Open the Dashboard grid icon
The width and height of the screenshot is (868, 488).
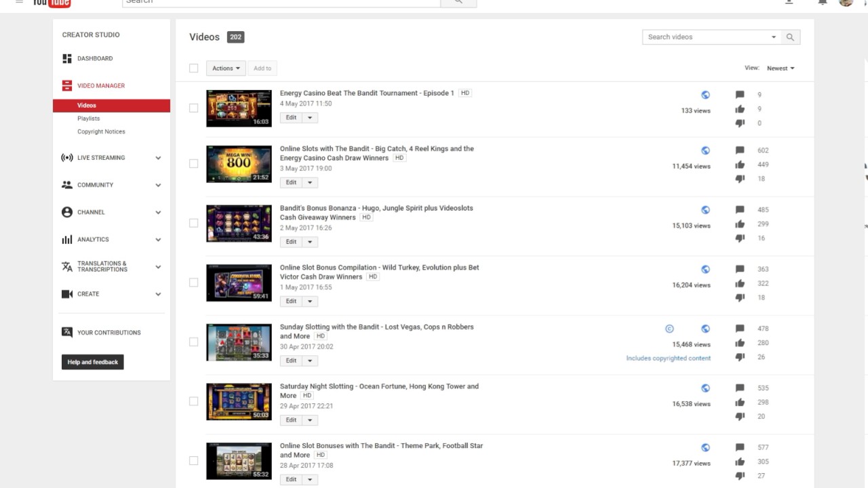[x=67, y=58]
